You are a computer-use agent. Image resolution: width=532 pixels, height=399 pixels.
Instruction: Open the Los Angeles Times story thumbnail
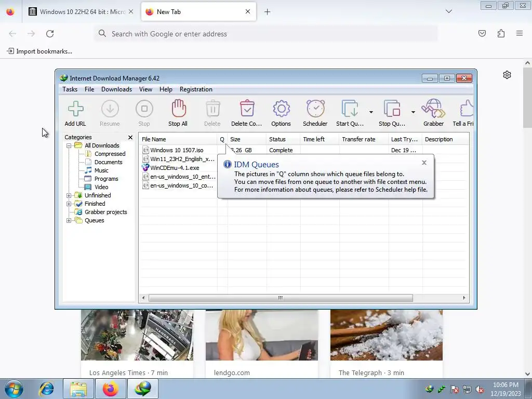pyautogui.click(x=137, y=335)
